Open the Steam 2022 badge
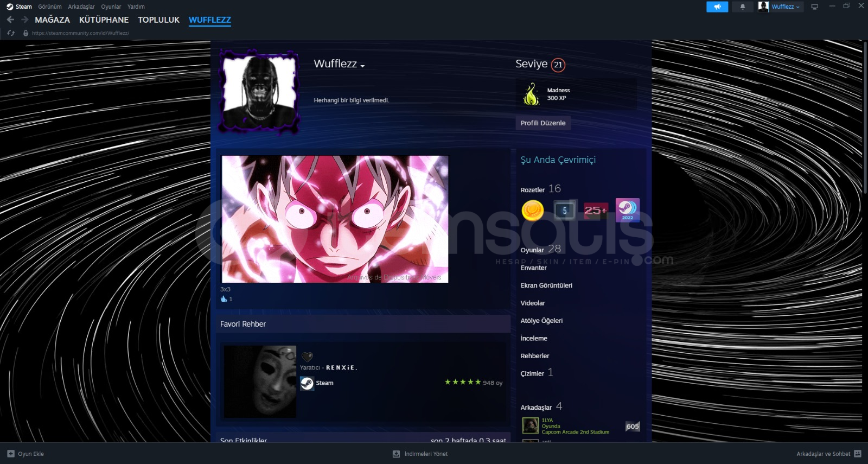The width and height of the screenshot is (868, 464). (627, 210)
